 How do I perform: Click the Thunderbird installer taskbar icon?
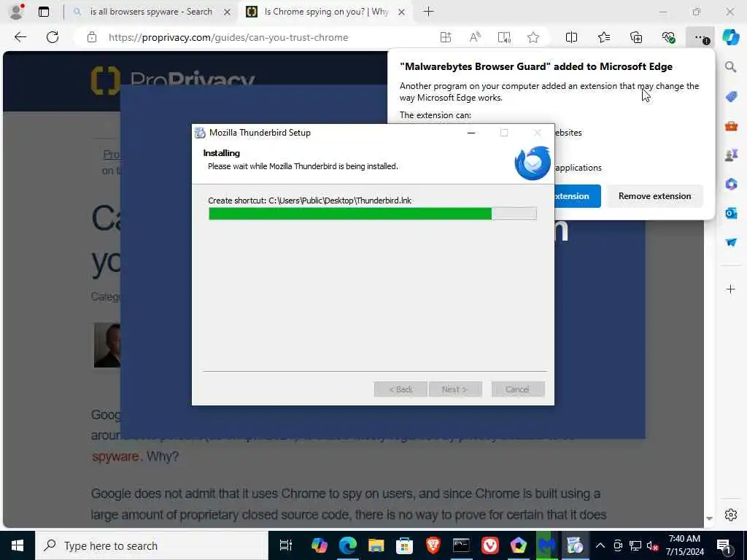575,545
